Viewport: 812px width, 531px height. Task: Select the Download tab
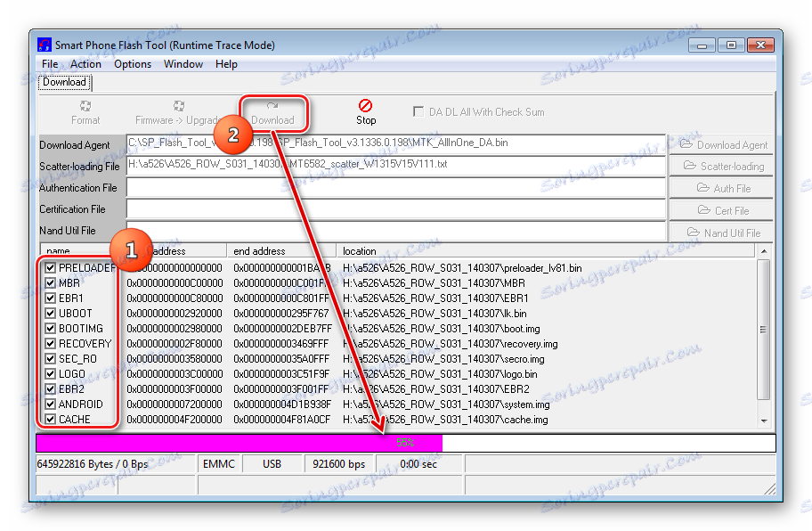pos(64,82)
